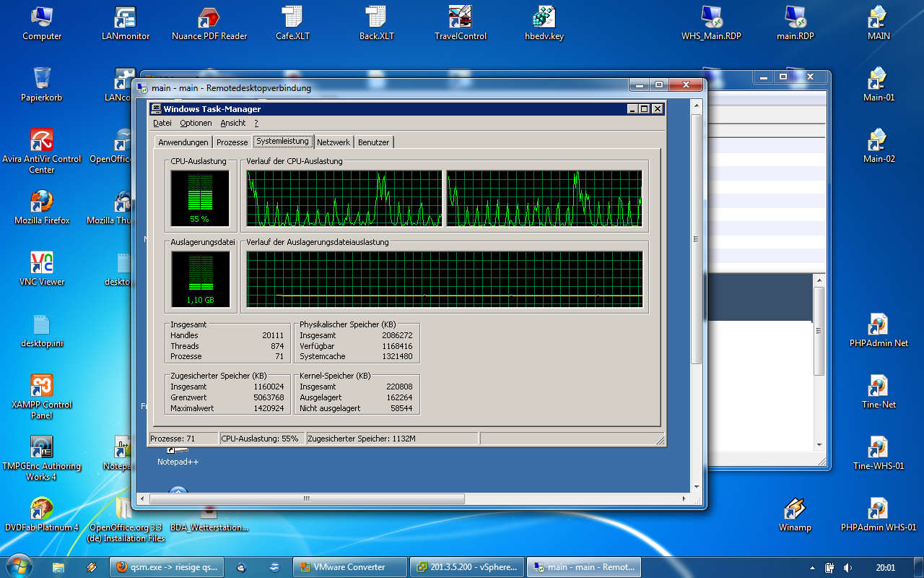Select the Cafe.XLT file icon

(x=292, y=22)
